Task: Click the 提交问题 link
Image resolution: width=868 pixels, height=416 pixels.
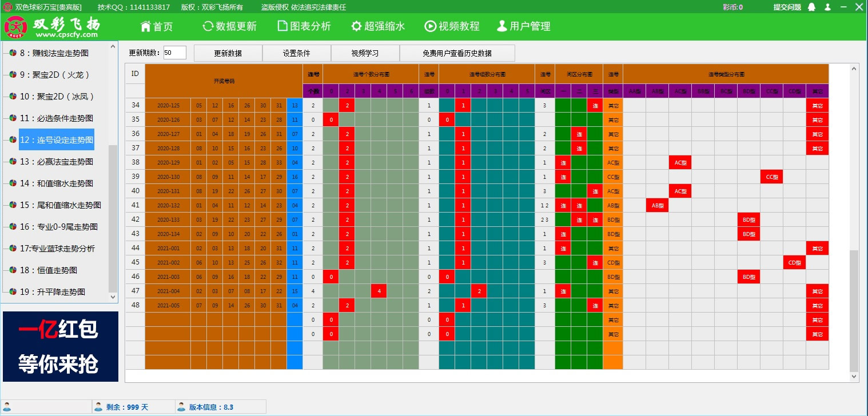Action: click(787, 7)
